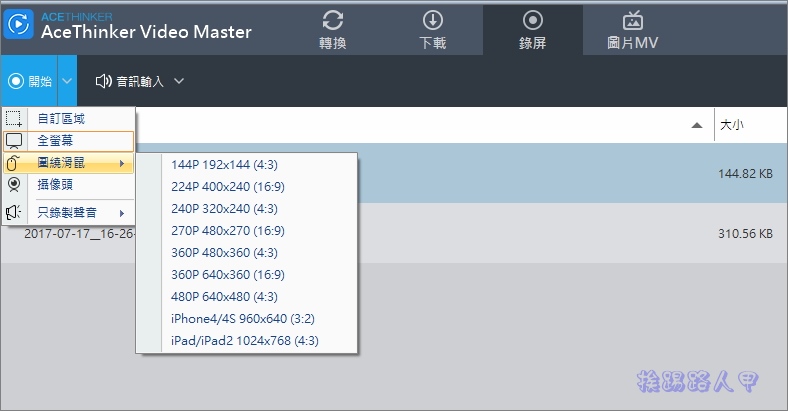788x411 pixels.
Task: Expand the dropdown arrow next to 開始
Action: [67, 81]
